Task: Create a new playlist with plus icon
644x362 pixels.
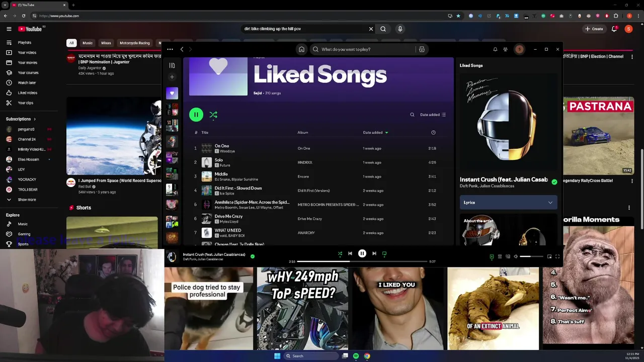Action: tap(172, 77)
